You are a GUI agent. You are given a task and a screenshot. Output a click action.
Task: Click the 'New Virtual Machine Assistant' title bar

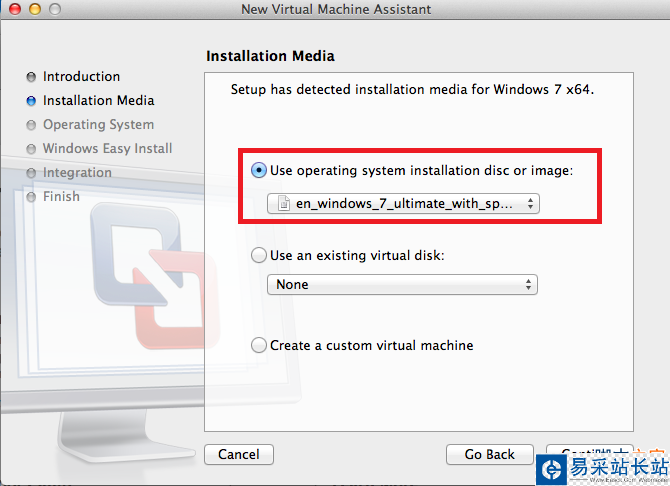[x=336, y=9]
